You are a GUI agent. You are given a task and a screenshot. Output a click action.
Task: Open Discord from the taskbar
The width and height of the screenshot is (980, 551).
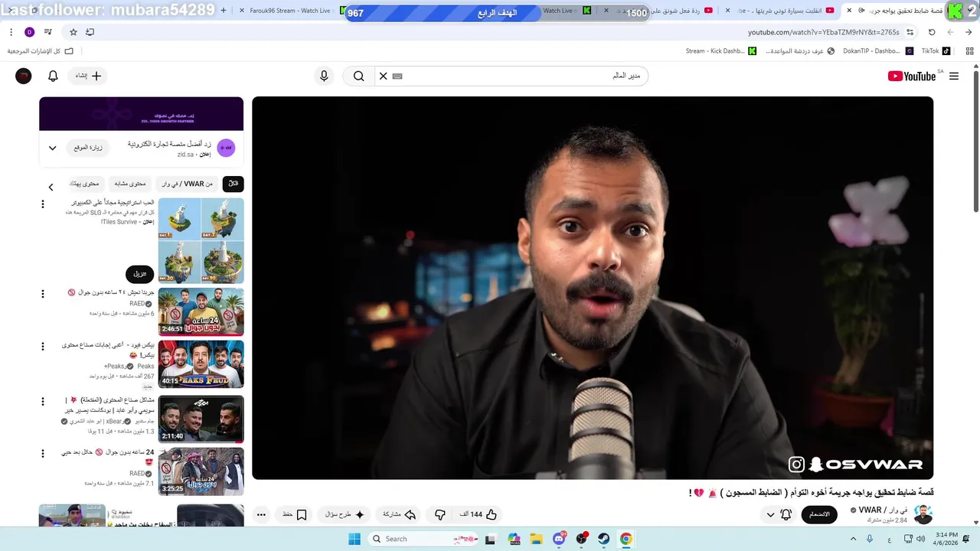pyautogui.click(x=560, y=539)
